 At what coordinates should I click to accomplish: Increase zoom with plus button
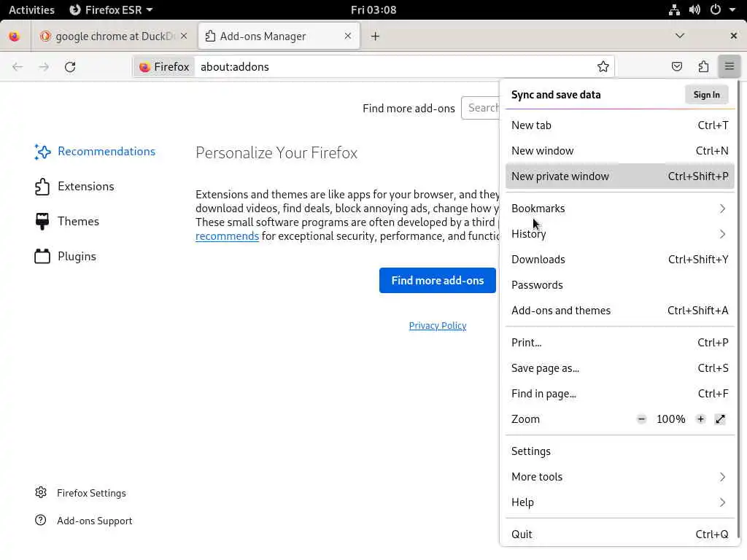pos(700,419)
